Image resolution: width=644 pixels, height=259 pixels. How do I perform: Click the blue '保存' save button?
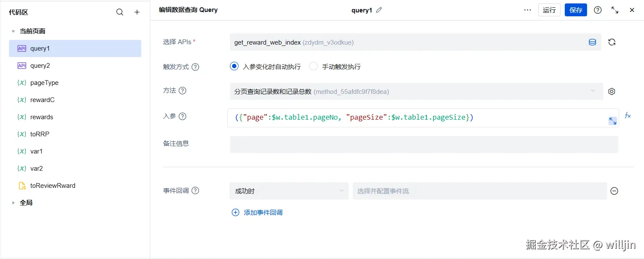click(575, 10)
